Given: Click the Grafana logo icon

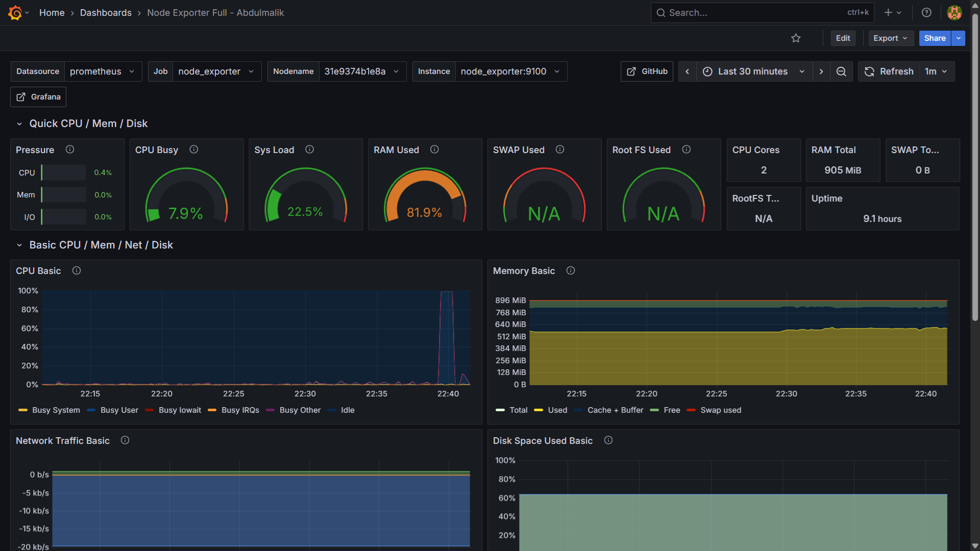Looking at the screenshot, I should click(x=15, y=13).
